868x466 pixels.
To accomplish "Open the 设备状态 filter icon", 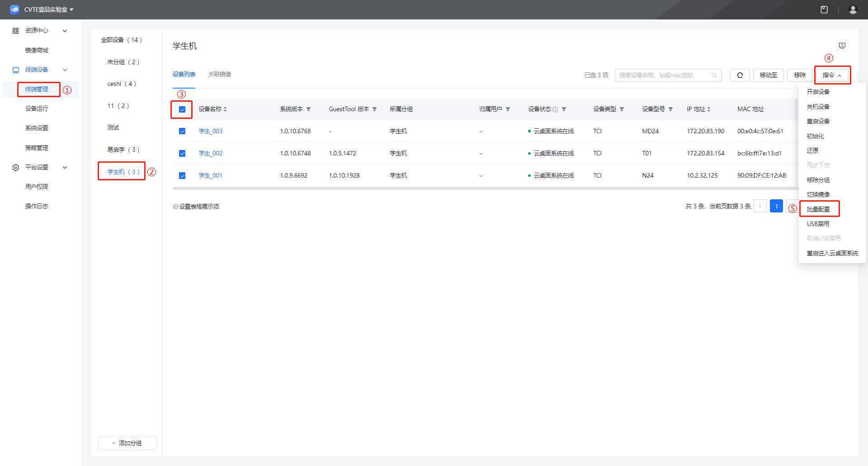I will coord(564,109).
